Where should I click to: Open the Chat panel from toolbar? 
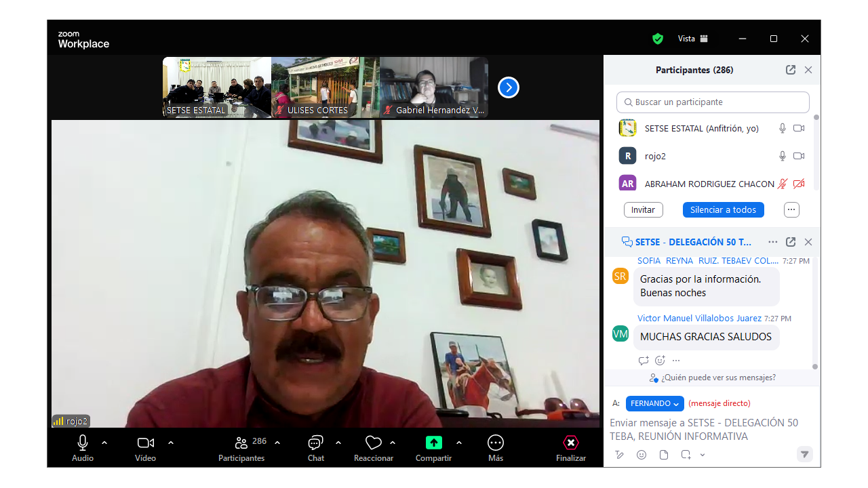[315, 443]
